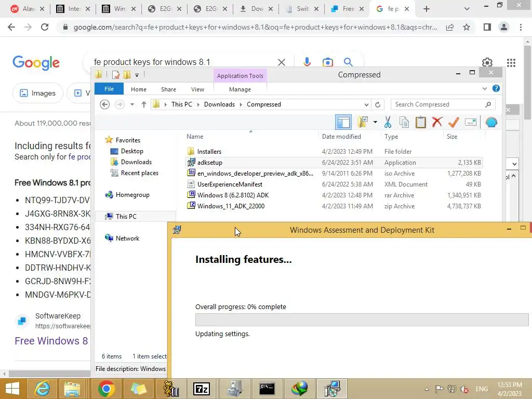Expand Explorer ribbon chevron
The image size is (532, 399).
(485, 88)
